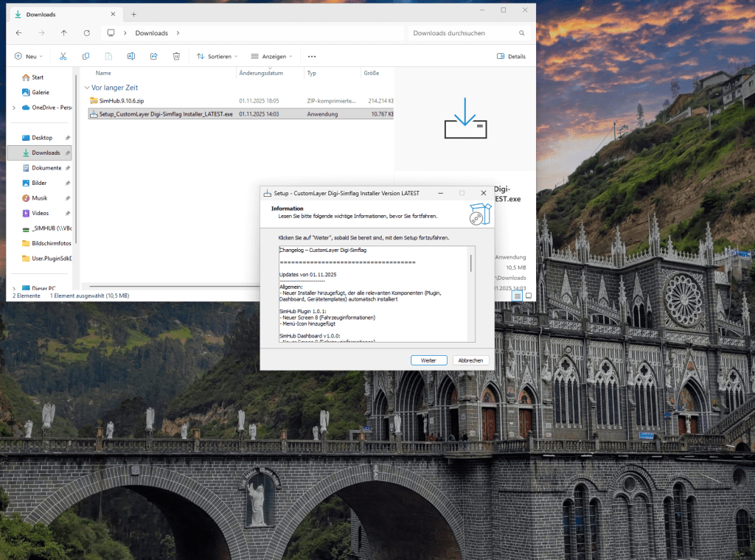Switch to large thumbnails view in status bar

529,295
